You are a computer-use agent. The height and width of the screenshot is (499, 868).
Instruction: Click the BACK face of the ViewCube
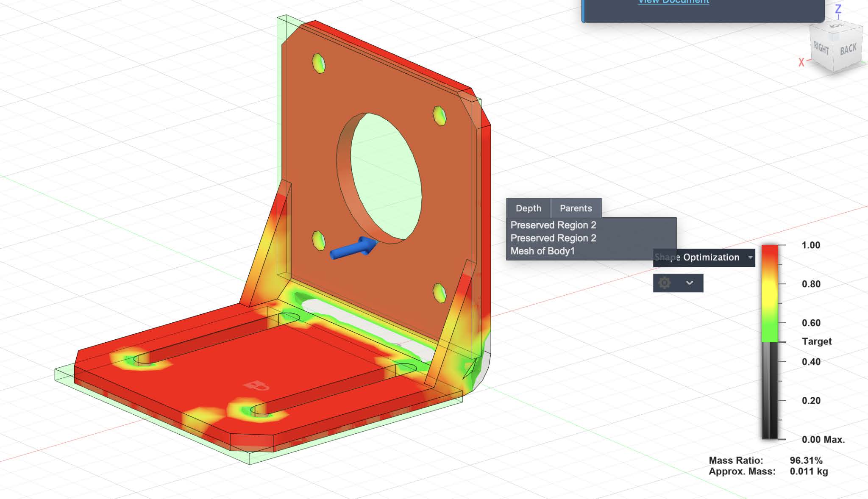(848, 50)
